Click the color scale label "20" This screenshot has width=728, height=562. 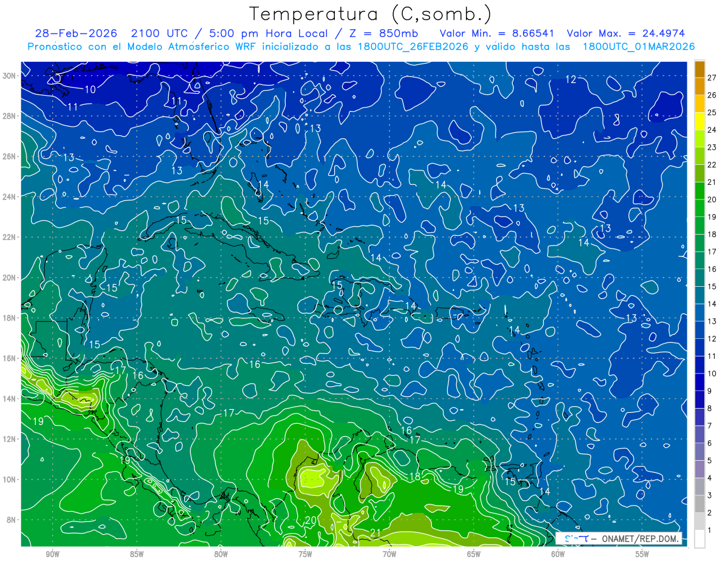coord(712,199)
